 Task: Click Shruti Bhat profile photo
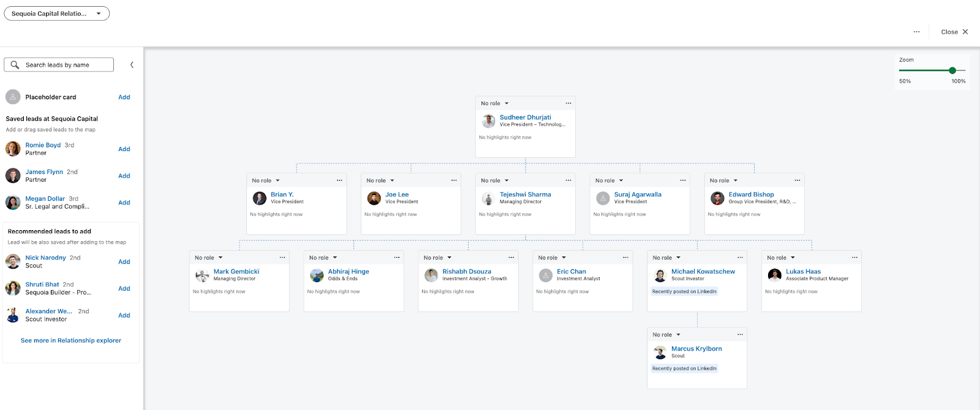click(13, 288)
